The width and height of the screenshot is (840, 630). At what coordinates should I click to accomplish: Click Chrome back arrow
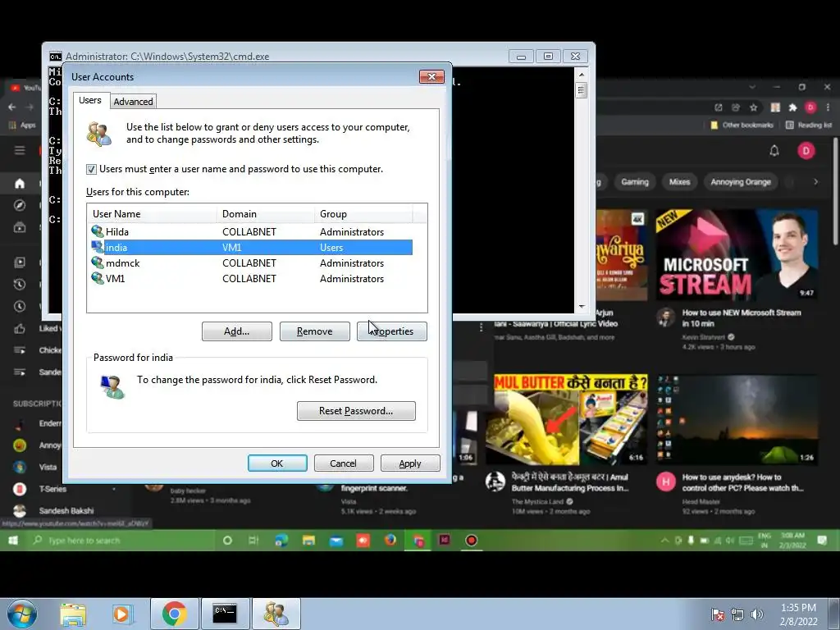[11, 107]
